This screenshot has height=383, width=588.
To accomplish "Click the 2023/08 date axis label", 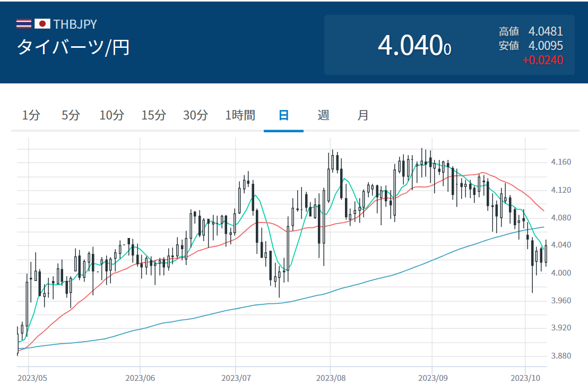I will 330,378.
